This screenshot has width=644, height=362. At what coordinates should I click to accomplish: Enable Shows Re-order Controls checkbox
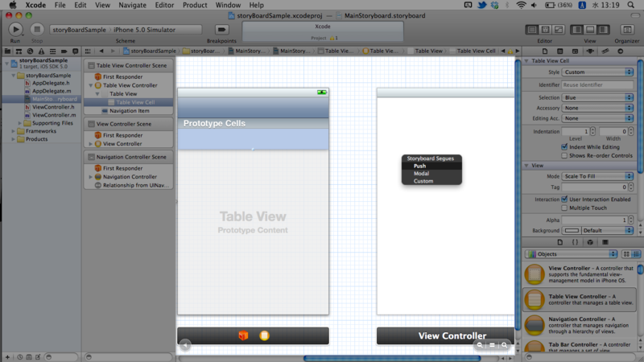pyautogui.click(x=564, y=155)
